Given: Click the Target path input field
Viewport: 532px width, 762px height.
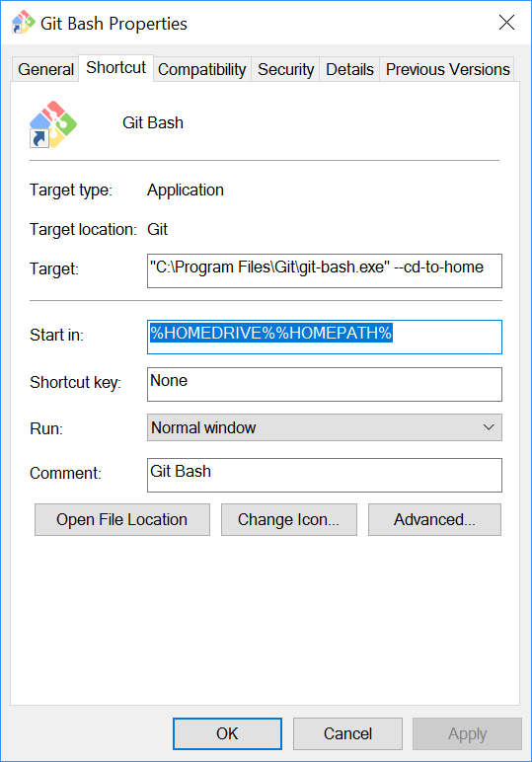Looking at the screenshot, I should (325, 270).
